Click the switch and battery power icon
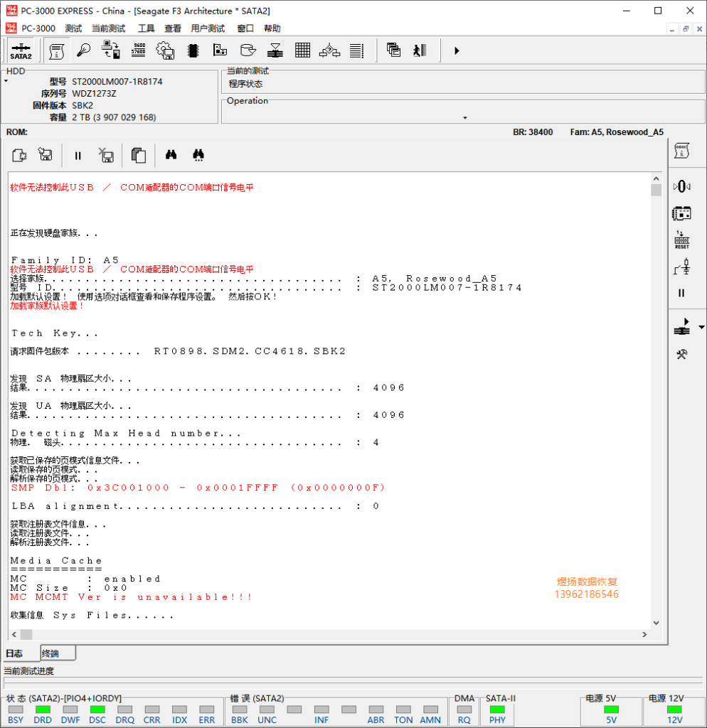This screenshot has width=707, height=728. (681, 267)
